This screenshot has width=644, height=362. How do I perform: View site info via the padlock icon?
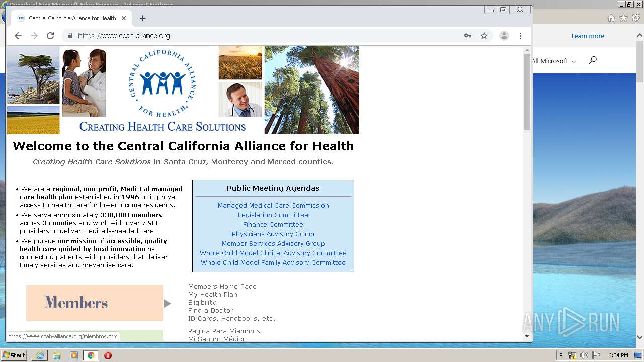[x=70, y=36]
